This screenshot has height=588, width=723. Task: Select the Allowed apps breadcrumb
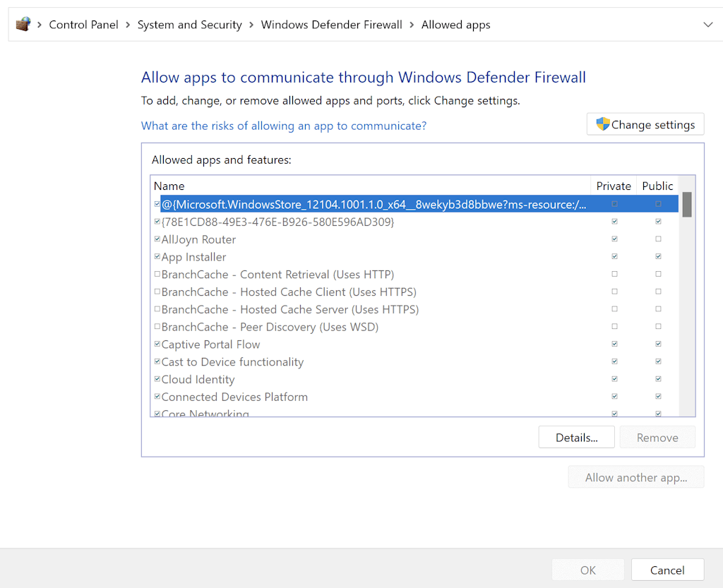tap(455, 25)
